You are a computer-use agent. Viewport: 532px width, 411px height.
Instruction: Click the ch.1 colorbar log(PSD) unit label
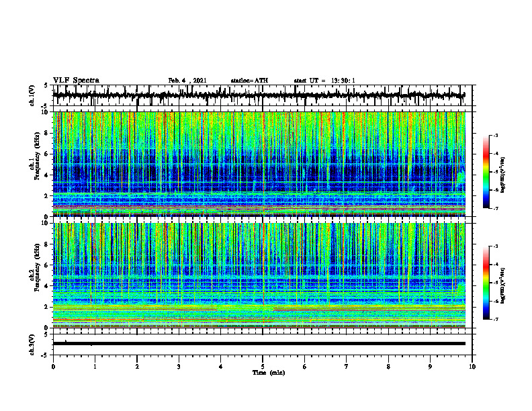[503, 175]
